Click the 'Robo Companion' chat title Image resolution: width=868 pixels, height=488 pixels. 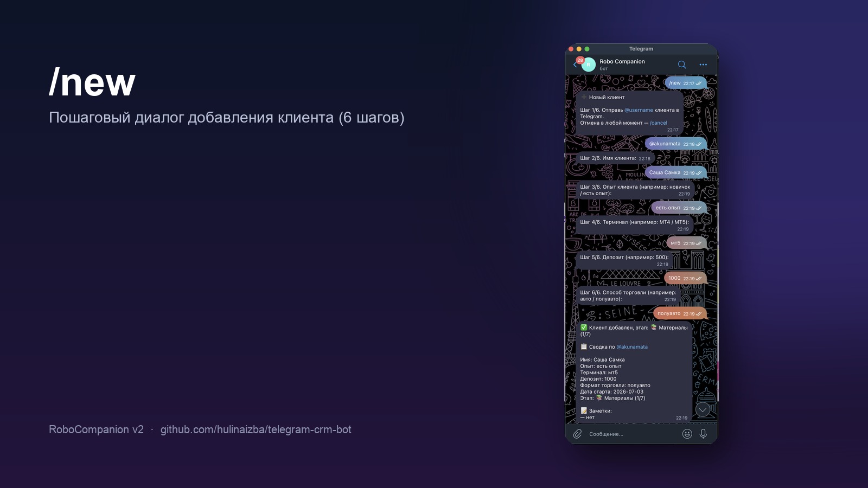point(622,61)
